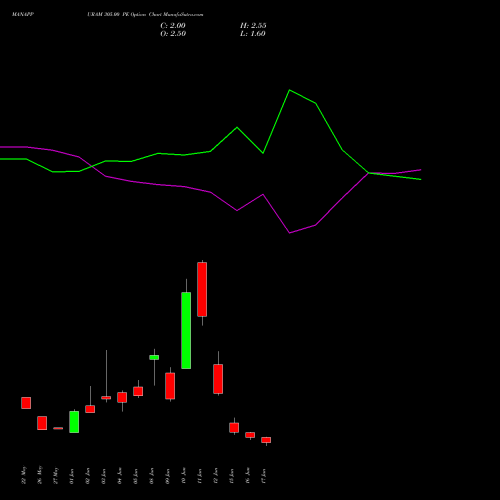The height and width of the screenshot is (500, 500).
Task: Click the 'PE Options Chart' title text
Action: click(x=142, y=15)
